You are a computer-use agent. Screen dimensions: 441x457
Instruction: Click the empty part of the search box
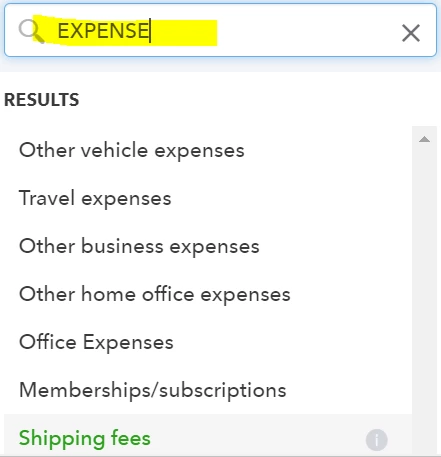tap(307, 31)
